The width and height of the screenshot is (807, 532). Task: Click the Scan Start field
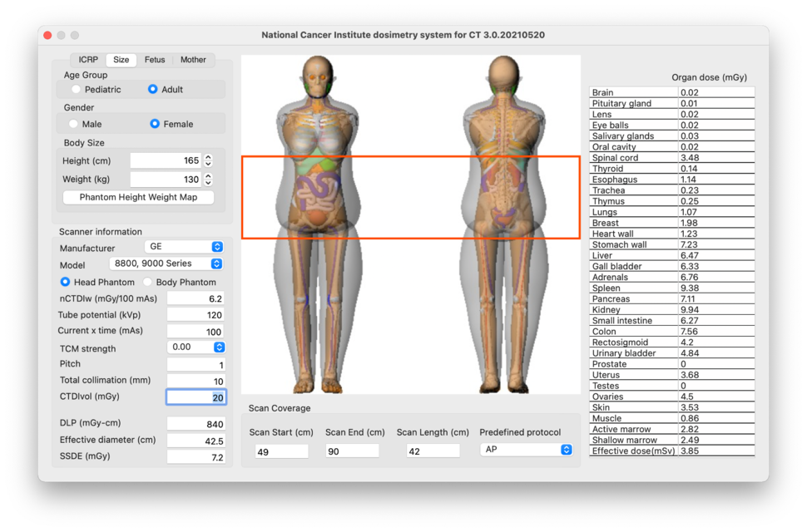coord(281,451)
